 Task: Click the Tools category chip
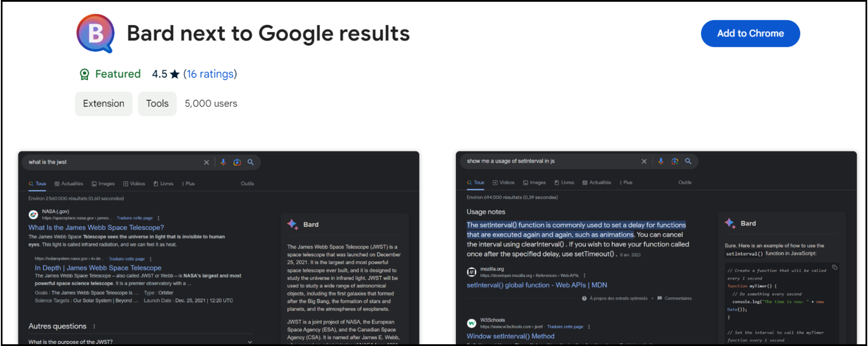pos(157,104)
